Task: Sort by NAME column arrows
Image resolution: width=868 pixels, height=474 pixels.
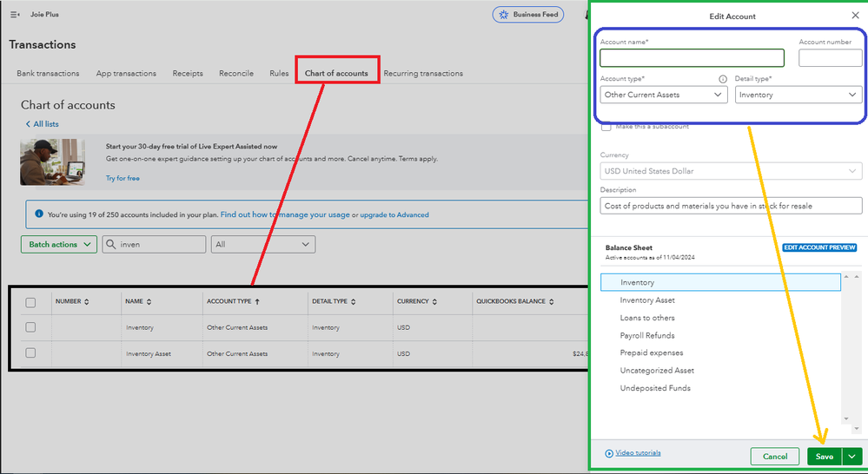Action: [149, 301]
